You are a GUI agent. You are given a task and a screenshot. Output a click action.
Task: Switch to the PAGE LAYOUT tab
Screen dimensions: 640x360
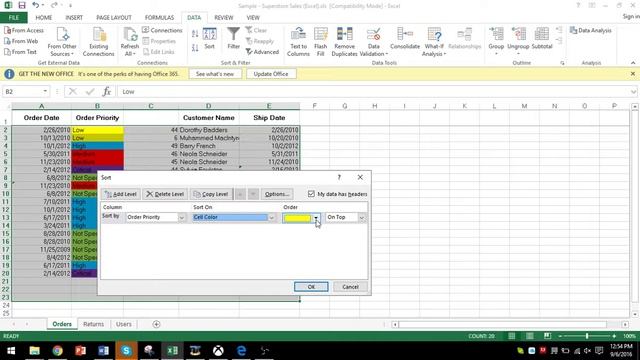[114, 18]
